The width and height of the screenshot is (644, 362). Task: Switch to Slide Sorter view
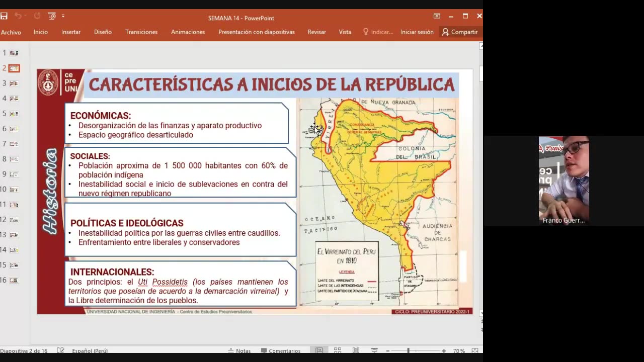click(338, 350)
